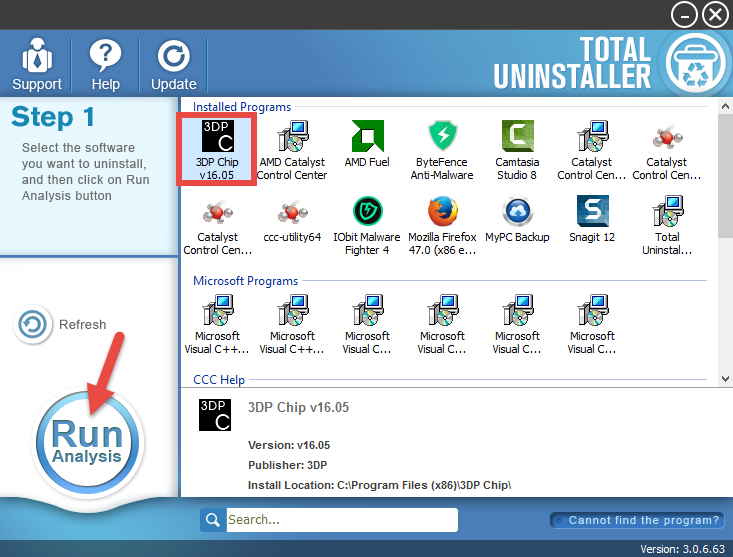Minimize the Total Uninstaller window

tap(683, 14)
